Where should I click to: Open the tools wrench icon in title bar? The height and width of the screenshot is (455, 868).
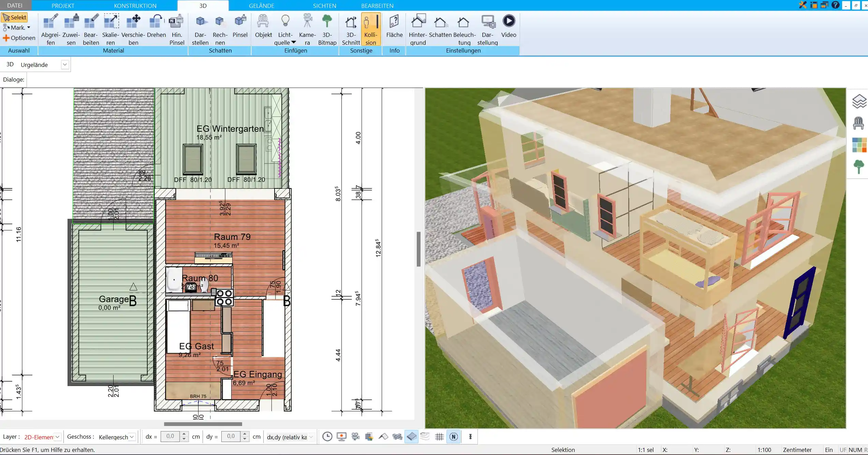click(x=803, y=5)
